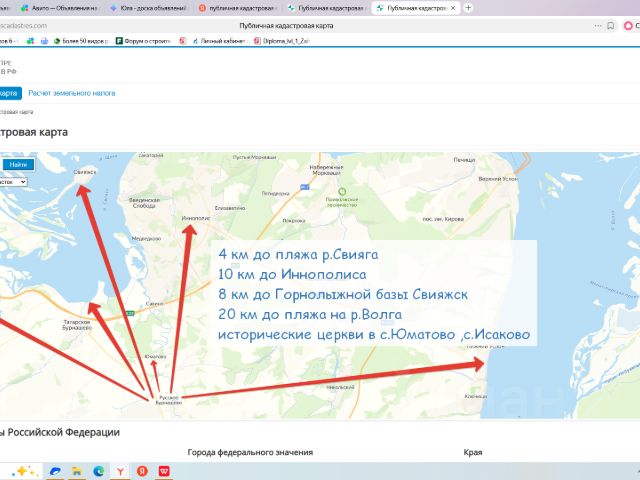Bookmark this page with the bookmark icon

[x=611, y=26]
